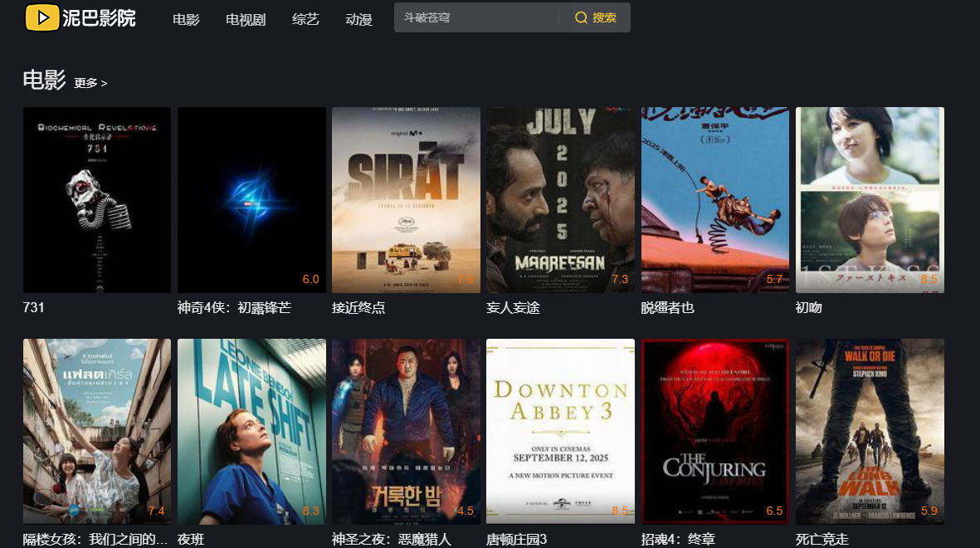Click the yellow play logo icon

point(41,17)
